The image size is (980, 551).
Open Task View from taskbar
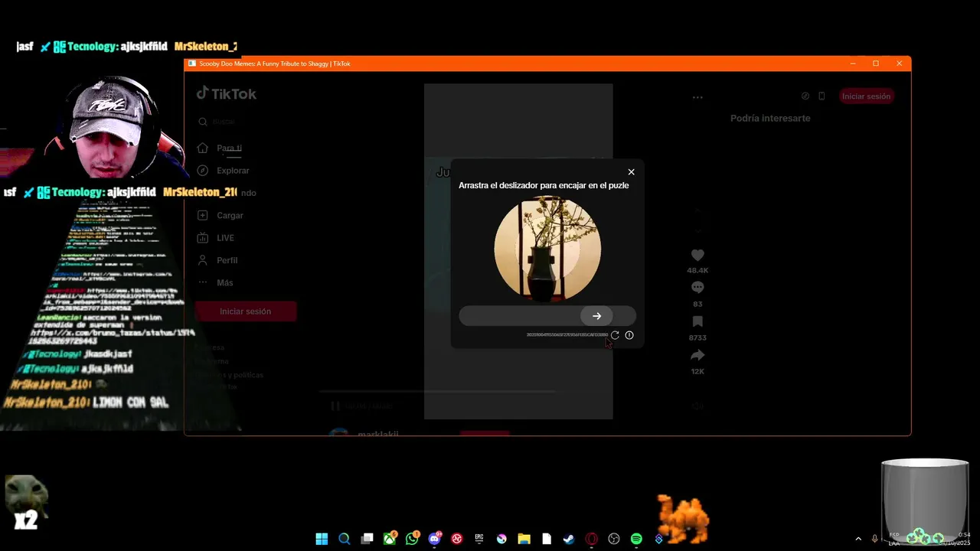(367, 539)
